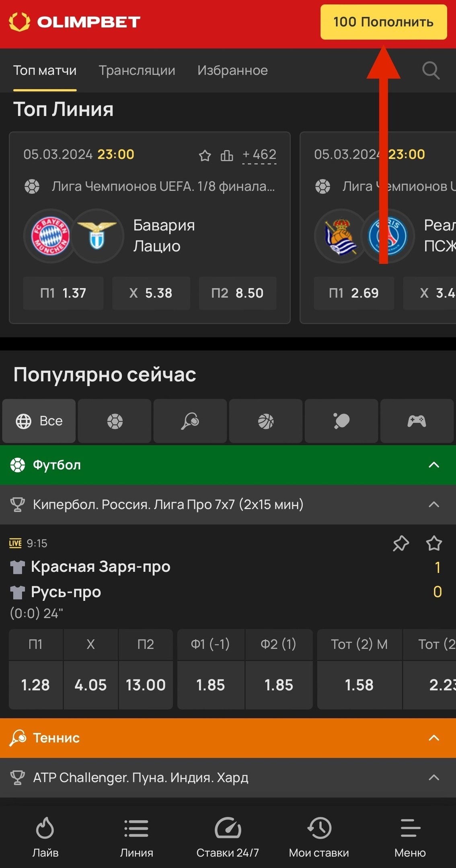456x868 pixels.
Task: Filter popular events by esports gamepad icon
Action: 417,421
